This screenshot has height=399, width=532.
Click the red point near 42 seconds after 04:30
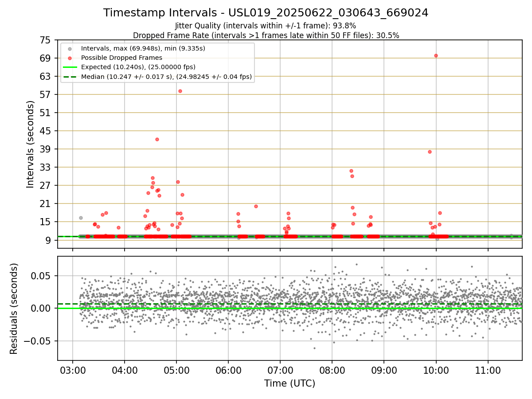point(157,139)
